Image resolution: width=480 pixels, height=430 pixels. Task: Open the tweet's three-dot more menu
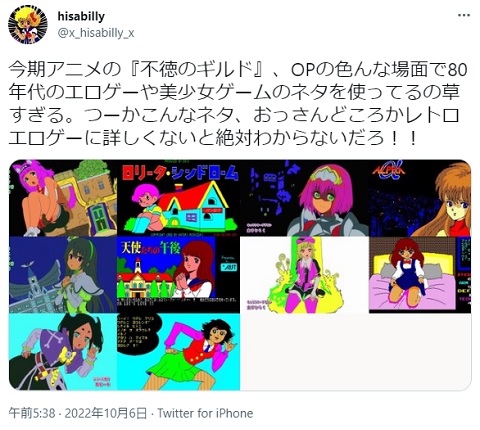464,16
